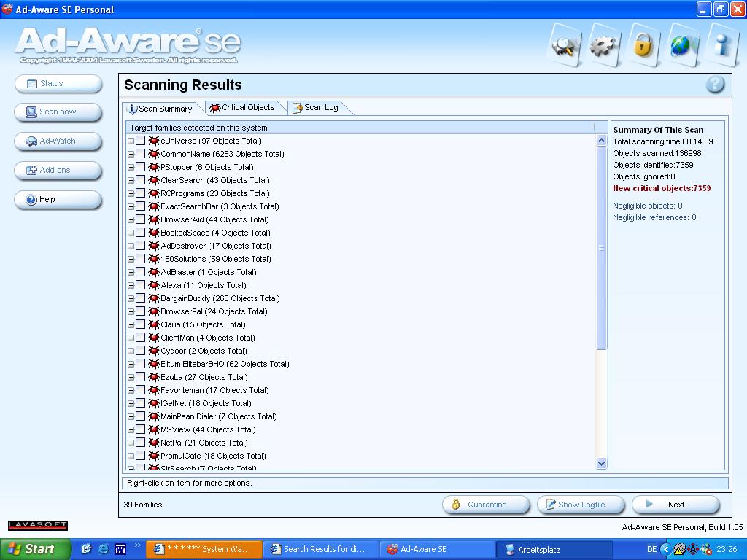Image resolution: width=747 pixels, height=560 pixels.
Task: Click the Help sidebar button
Action: point(58,200)
